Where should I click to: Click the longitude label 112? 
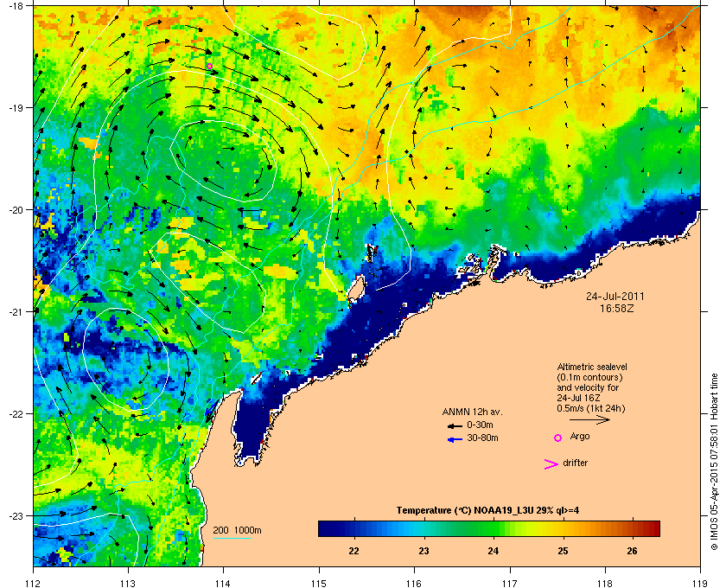point(33,583)
